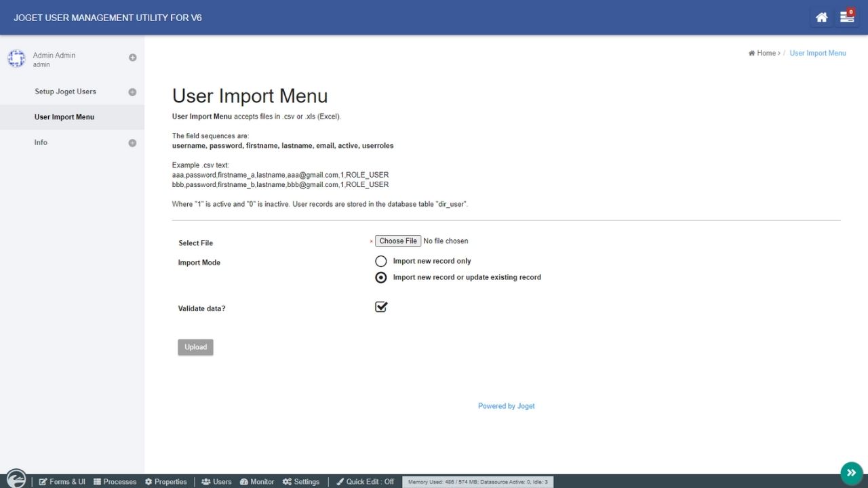Open the Powered by Joget link
This screenshot has width=868, height=488.
tap(506, 406)
